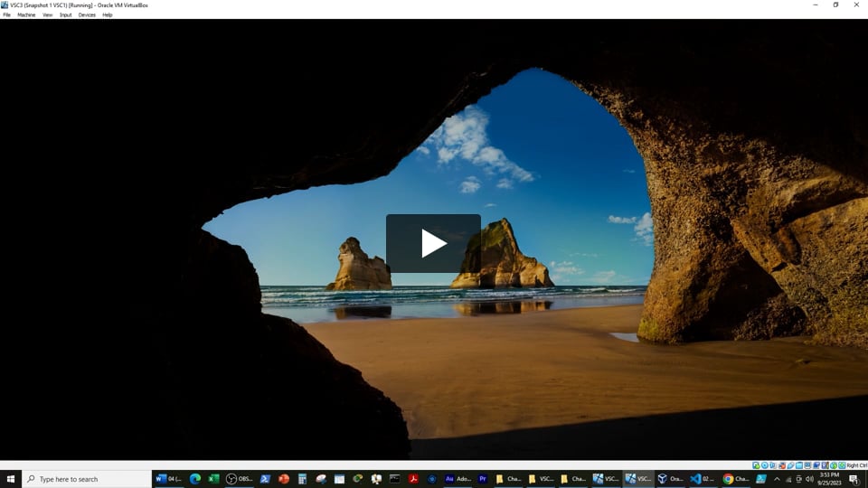Open Excel from the taskbar

click(214, 479)
